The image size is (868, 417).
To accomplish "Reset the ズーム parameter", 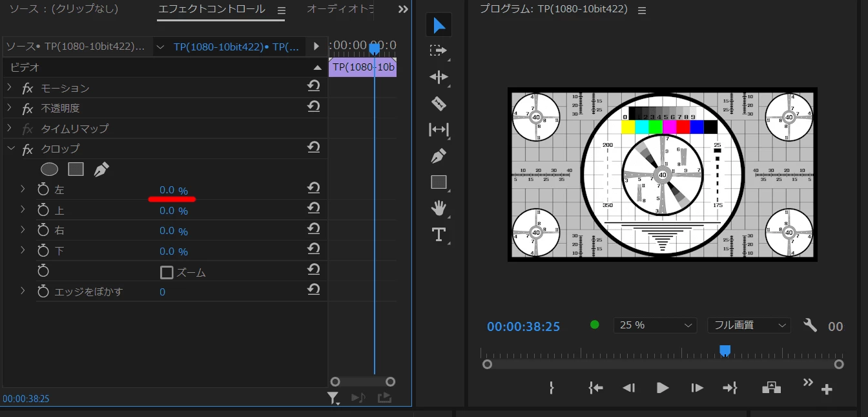I will [314, 270].
